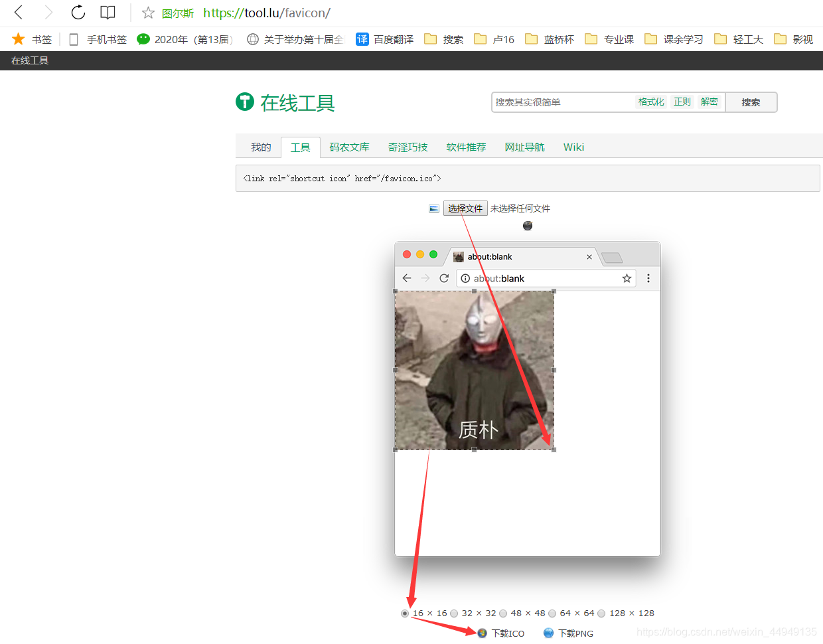Viewport: 823px width, 644px height.
Task: Select the 128 × 128 size option
Action: (x=601, y=613)
